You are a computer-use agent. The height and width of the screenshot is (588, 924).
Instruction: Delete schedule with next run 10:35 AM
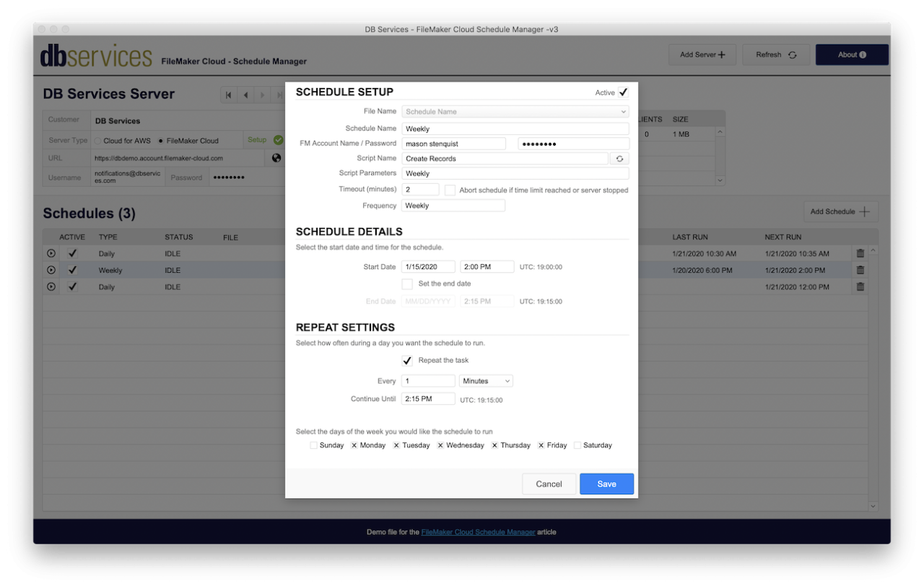click(860, 253)
